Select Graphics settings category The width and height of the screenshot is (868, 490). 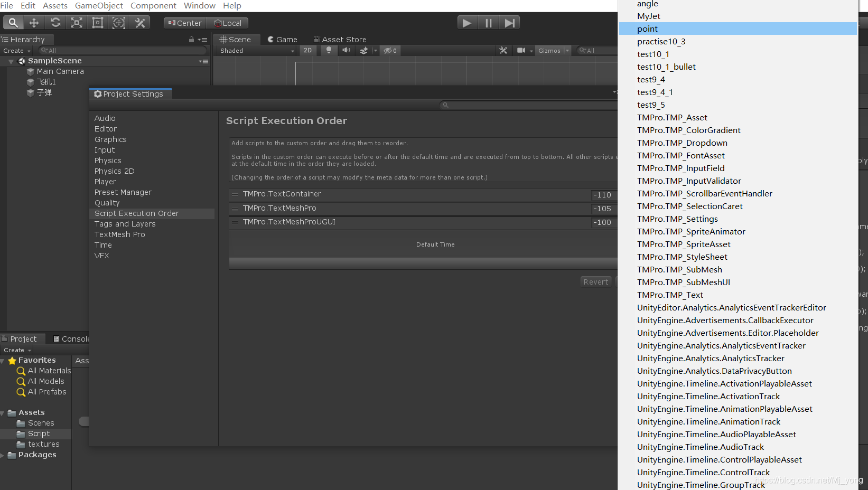coord(110,139)
